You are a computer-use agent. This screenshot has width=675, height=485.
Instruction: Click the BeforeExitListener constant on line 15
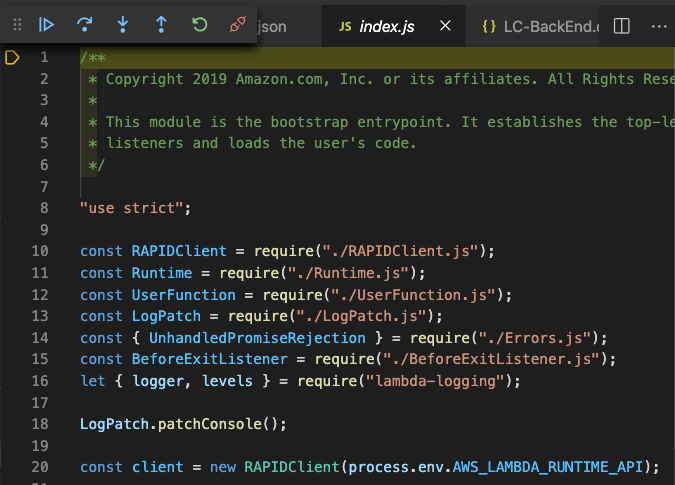tap(210, 359)
